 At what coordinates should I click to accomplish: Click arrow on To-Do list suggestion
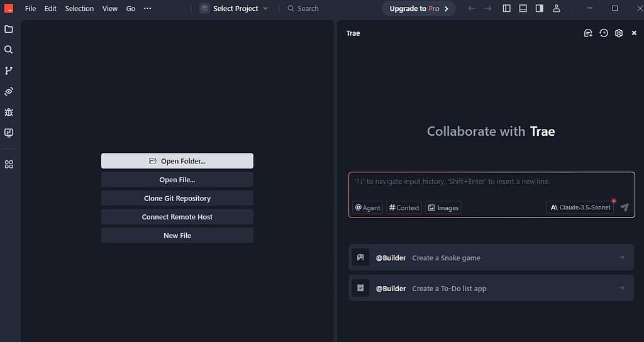point(621,288)
